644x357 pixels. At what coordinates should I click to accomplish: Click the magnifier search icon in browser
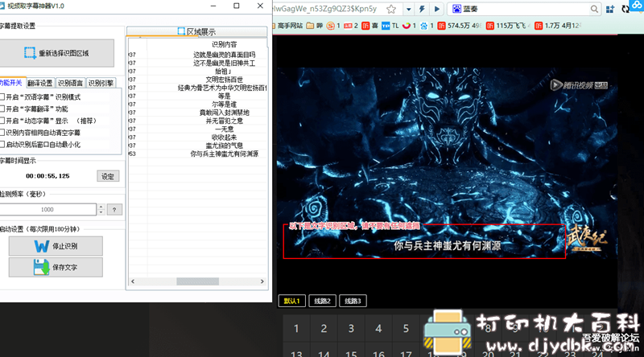(x=594, y=9)
